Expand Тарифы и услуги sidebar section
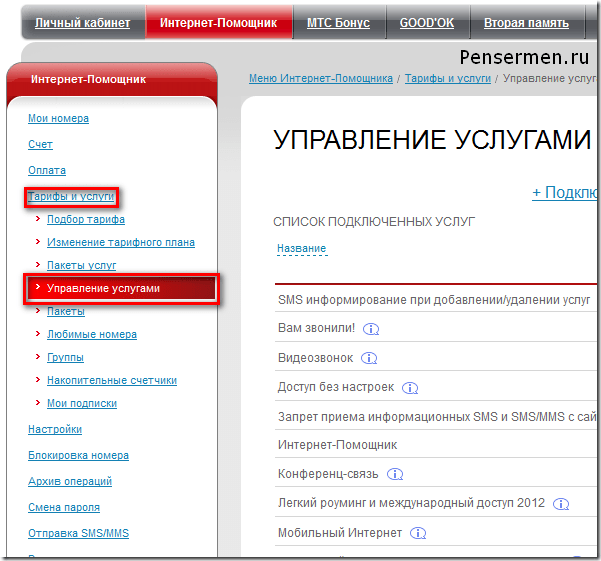 (71, 197)
